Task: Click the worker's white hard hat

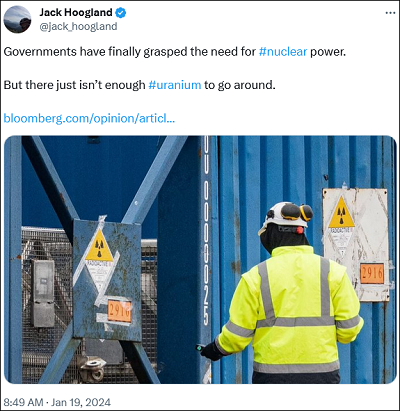Action: click(284, 215)
